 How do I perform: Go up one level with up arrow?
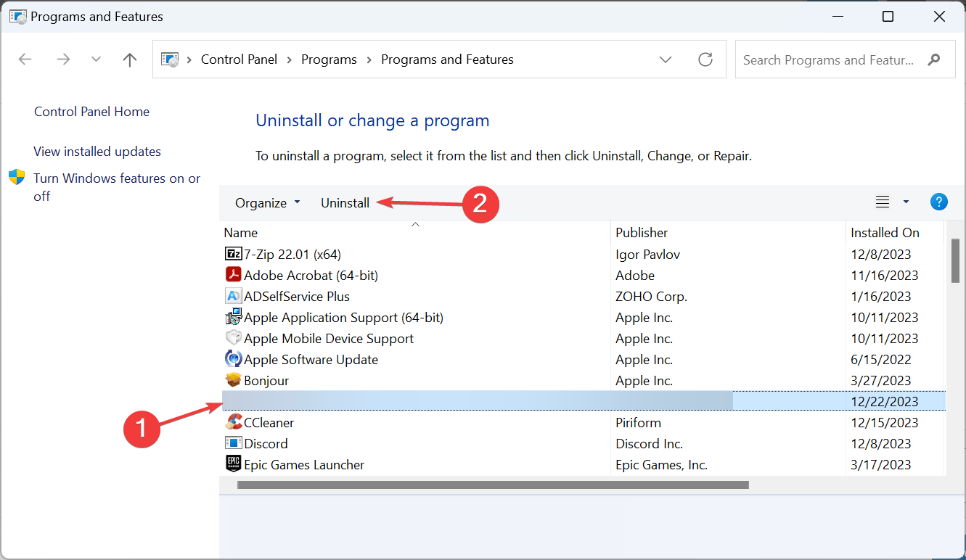130,59
